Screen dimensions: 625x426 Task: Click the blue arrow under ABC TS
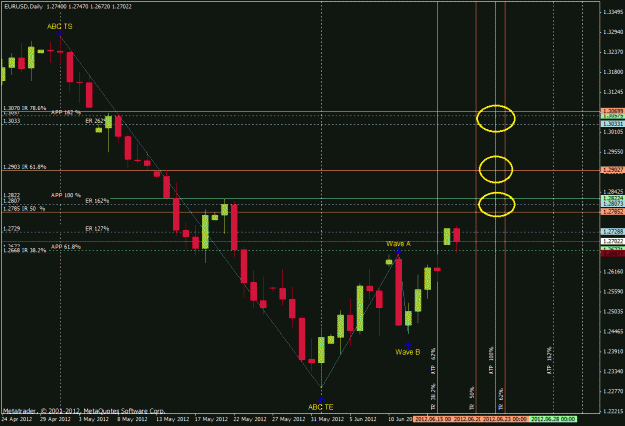coord(59,33)
